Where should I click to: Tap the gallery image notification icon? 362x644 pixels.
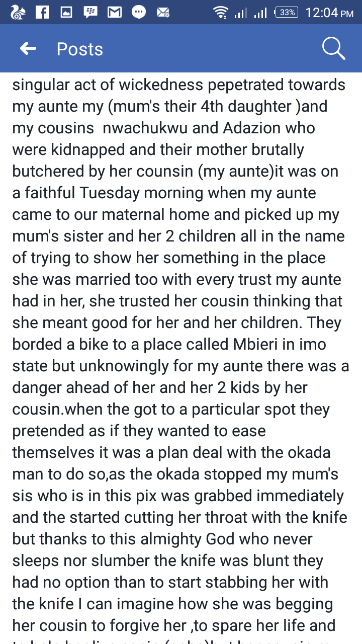point(66,13)
